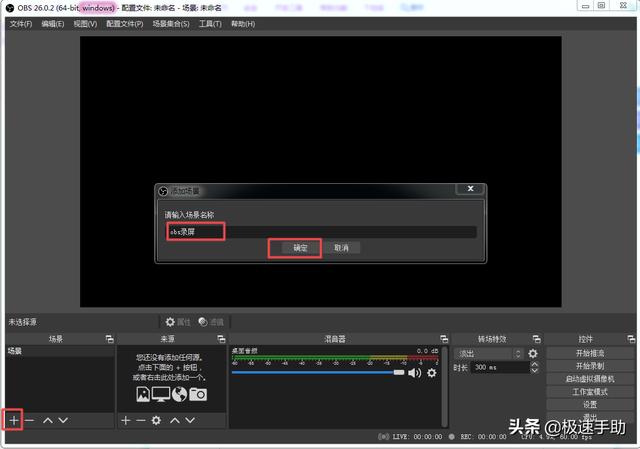Viewport: 640px width, 449px height.
Task: Expand the 淡出 transition dropdown
Action: tap(489, 353)
